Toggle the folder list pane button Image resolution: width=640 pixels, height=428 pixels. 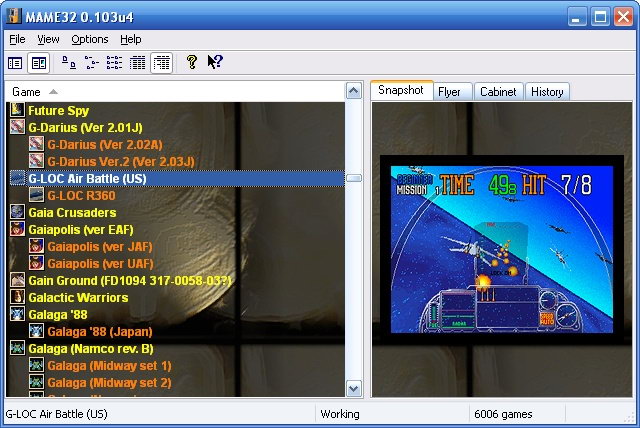(15, 63)
